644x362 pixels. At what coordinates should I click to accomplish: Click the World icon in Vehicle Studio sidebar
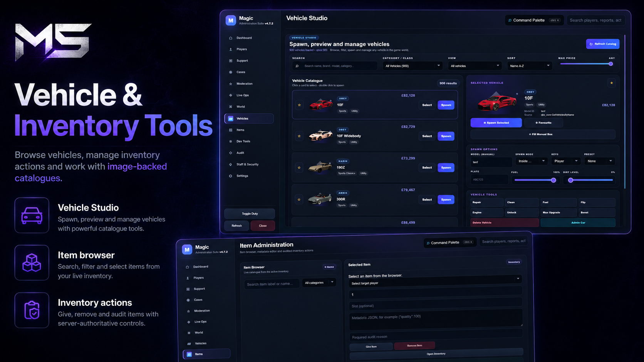click(231, 107)
